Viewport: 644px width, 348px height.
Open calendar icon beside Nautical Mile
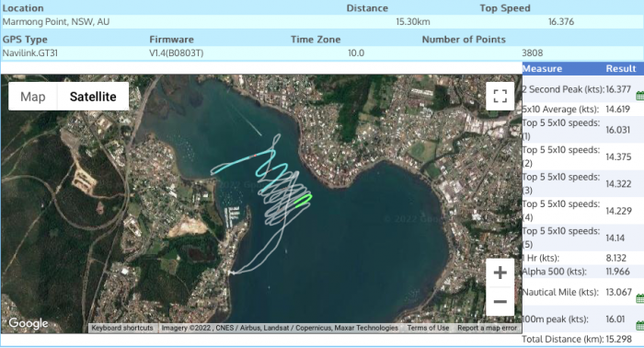tap(640, 298)
